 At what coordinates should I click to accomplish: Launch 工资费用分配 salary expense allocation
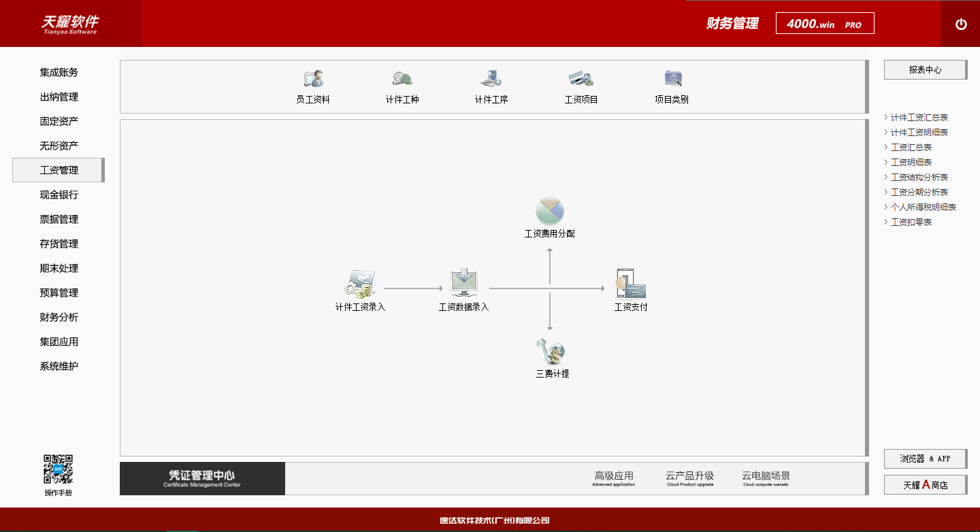549,216
